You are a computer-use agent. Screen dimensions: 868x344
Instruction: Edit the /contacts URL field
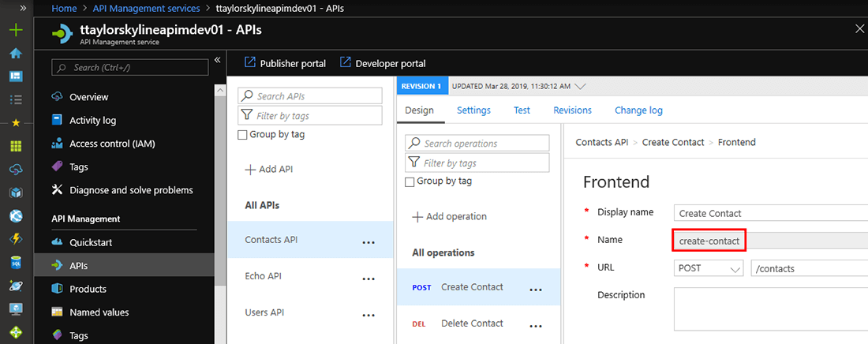point(810,268)
